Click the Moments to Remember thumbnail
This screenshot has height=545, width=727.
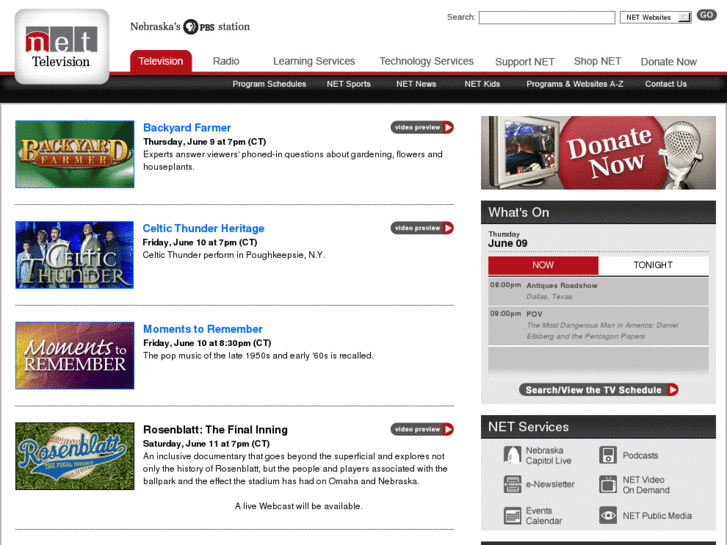tap(75, 355)
